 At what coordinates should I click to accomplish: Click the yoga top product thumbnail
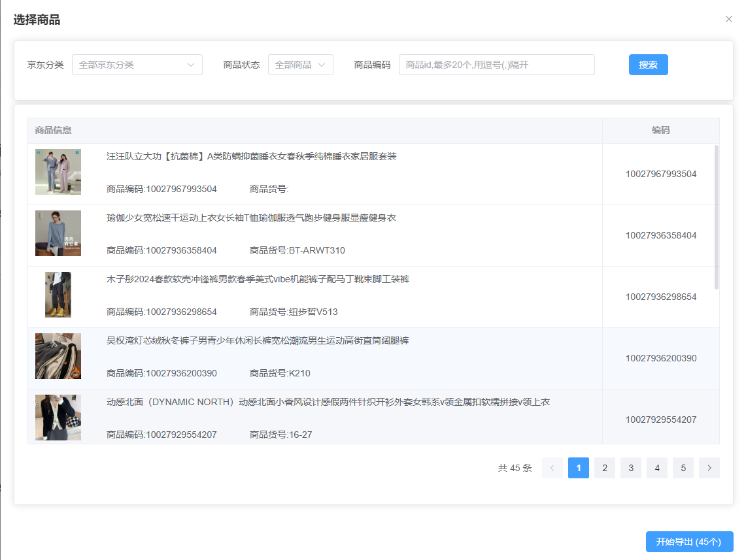[58, 233]
